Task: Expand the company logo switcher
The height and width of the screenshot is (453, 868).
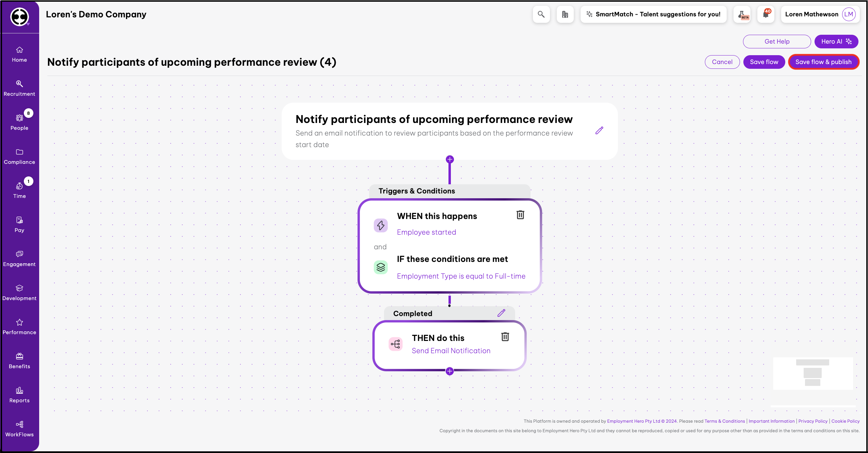Action: [20, 17]
